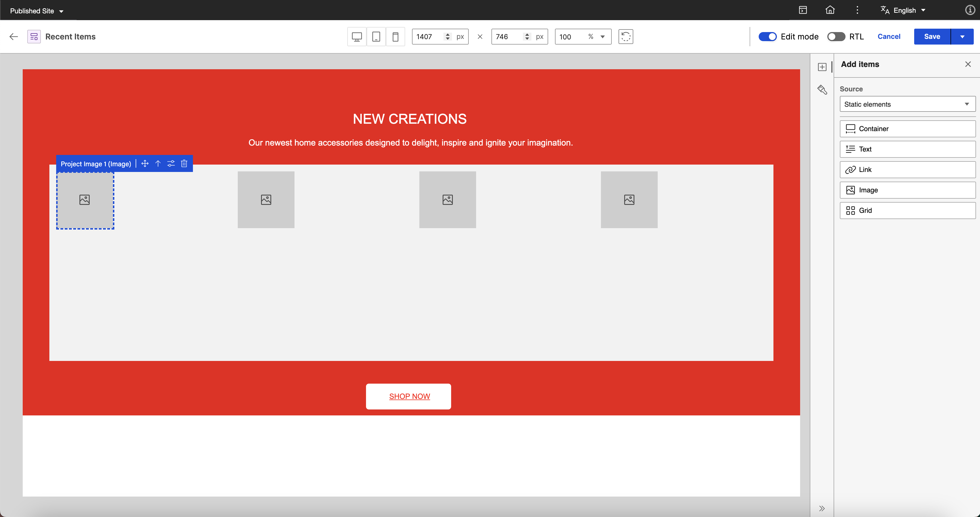This screenshot has width=980, height=517.
Task: Collapse side panel with double chevron
Action: [822, 508]
